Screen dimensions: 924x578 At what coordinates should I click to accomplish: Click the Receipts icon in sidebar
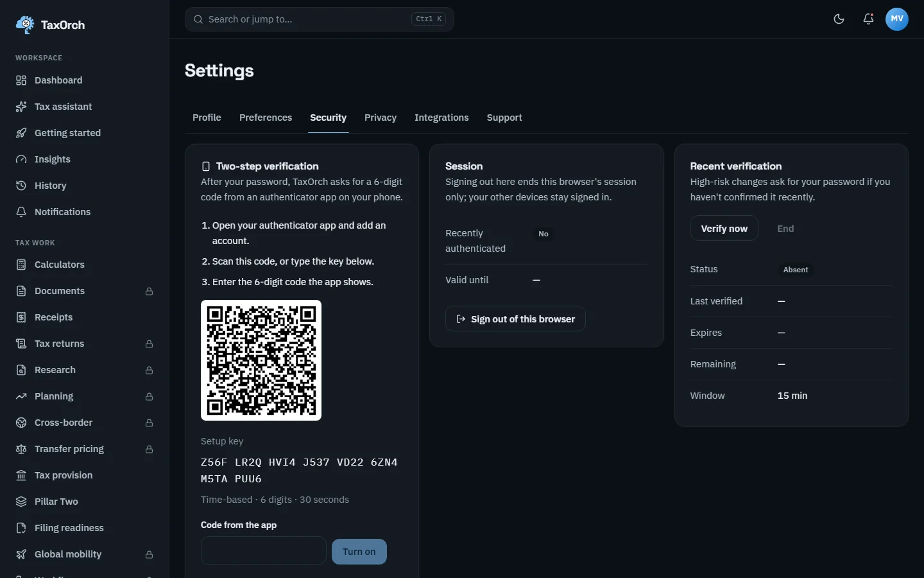point(21,317)
